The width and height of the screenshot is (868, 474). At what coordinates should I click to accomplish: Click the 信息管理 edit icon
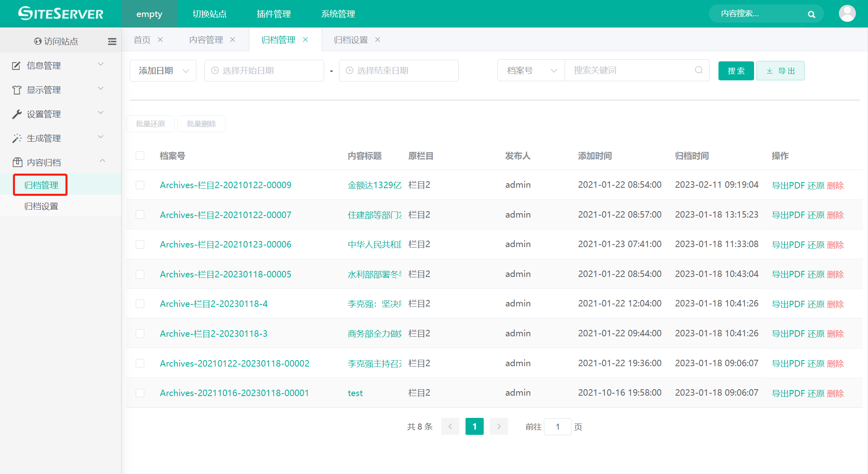tap(16, 66)
